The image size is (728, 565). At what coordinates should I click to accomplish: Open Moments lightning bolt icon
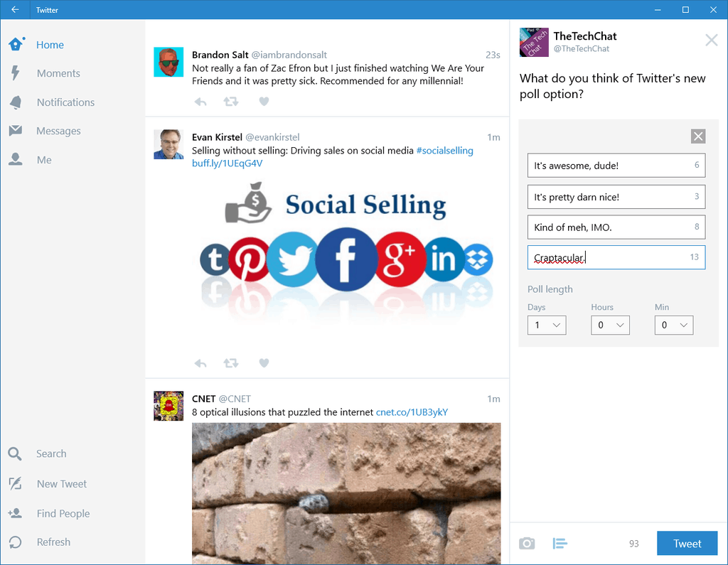pos(16,73)
